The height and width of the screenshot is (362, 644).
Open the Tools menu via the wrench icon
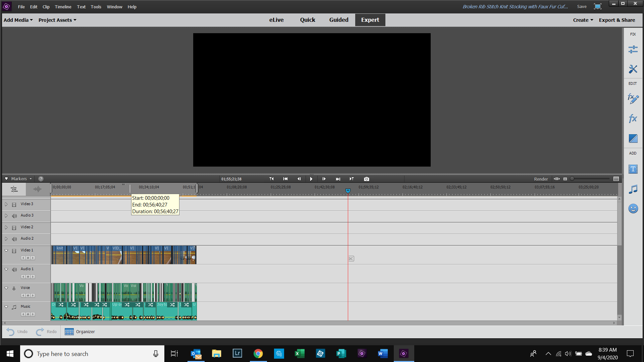point(633,69)
